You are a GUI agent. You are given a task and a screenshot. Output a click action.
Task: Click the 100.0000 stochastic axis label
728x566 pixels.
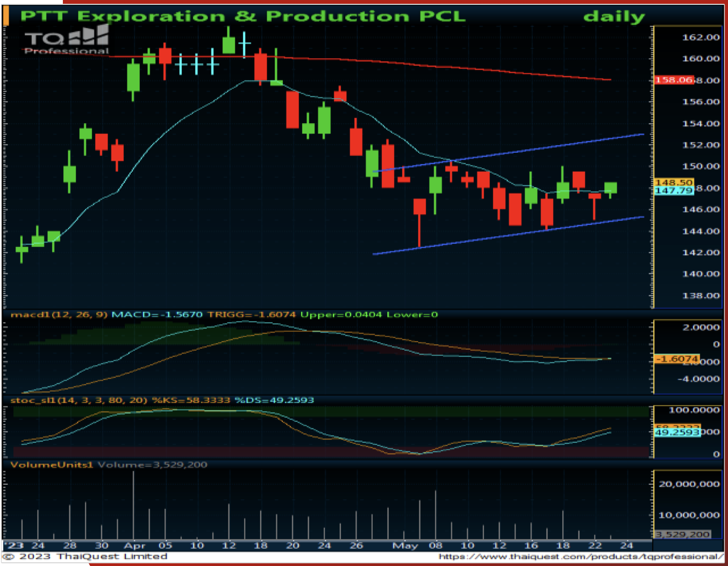[694, 410]
